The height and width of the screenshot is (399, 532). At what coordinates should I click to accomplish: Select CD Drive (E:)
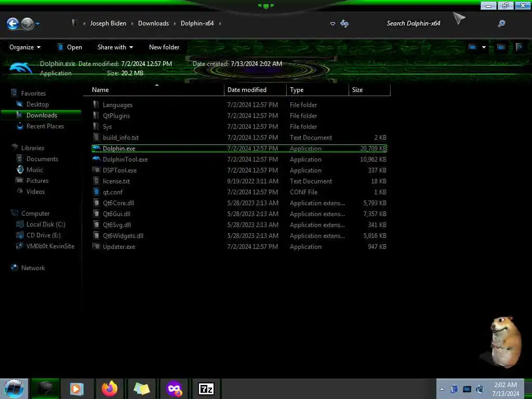(44, 235)
